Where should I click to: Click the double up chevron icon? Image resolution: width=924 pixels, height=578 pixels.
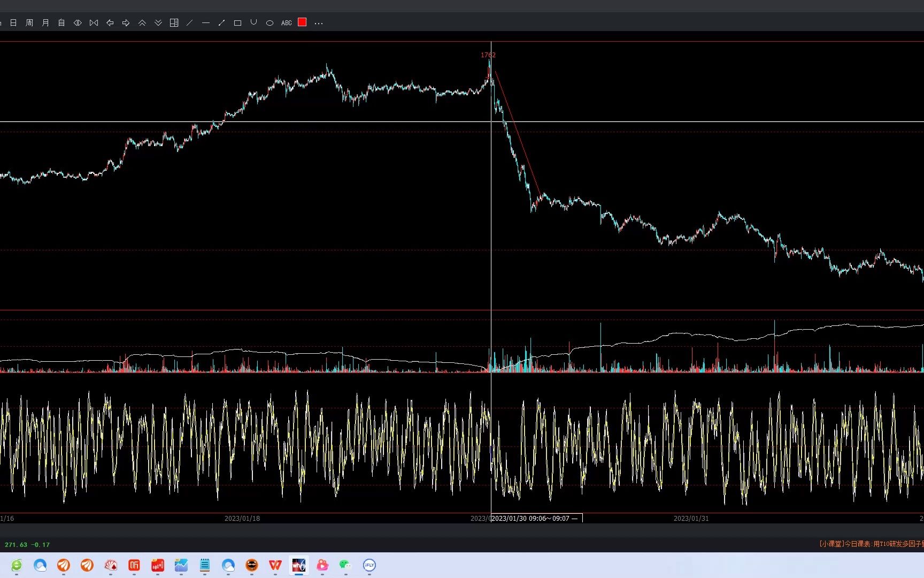tap(142, 23)
